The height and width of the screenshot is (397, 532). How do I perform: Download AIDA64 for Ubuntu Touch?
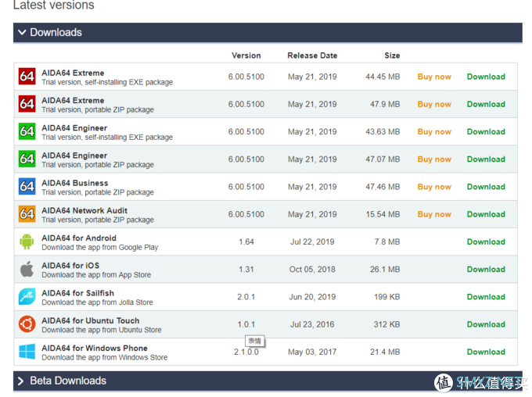click(486, 324)
